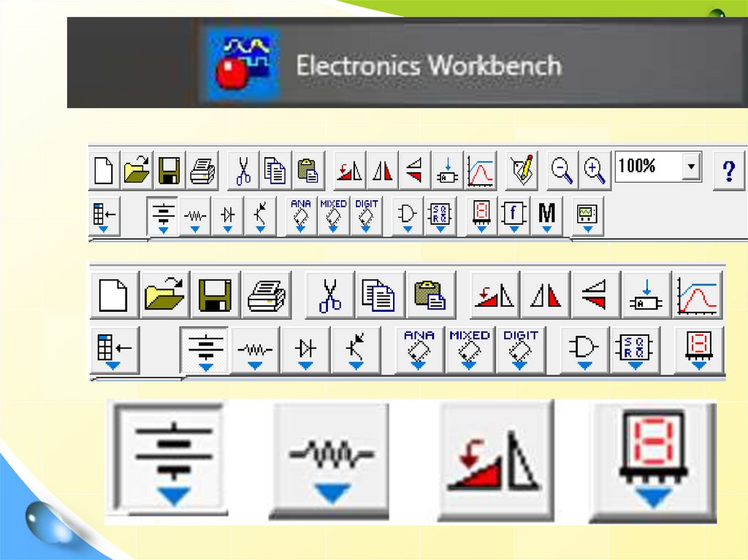Open the Miscellaneous 'M' parts bin
This screenshot has width=748, height=560.
tap(546, 216)
